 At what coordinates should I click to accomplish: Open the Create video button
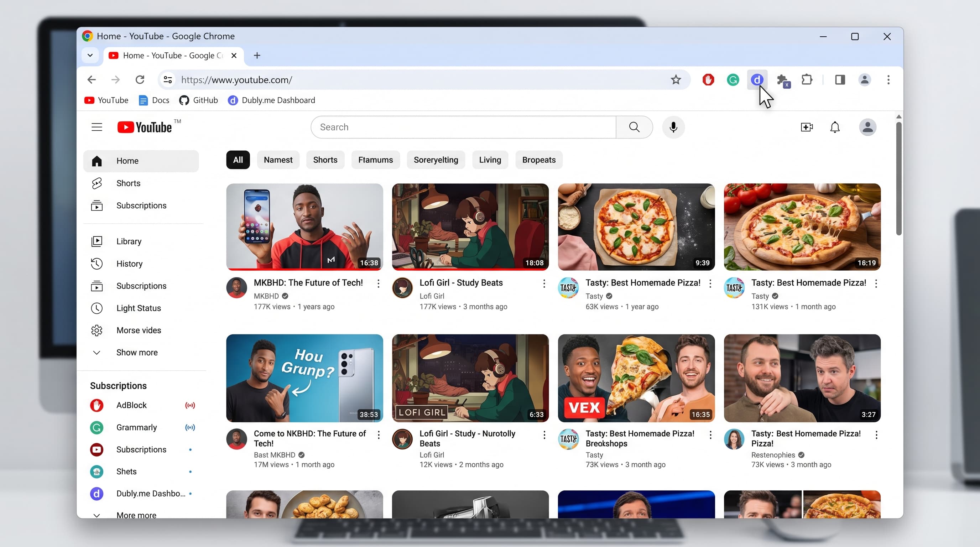tap(807, 127)
